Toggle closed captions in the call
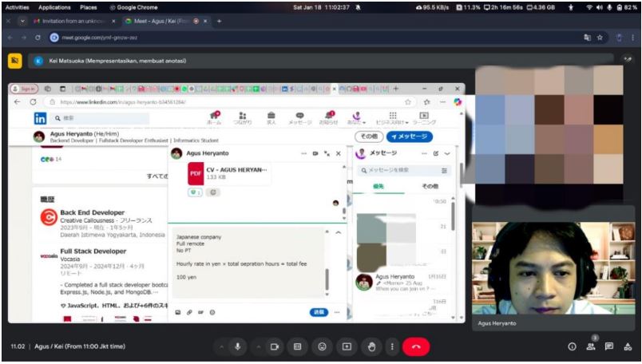642x364 pixels. click(x=298, y=346)
